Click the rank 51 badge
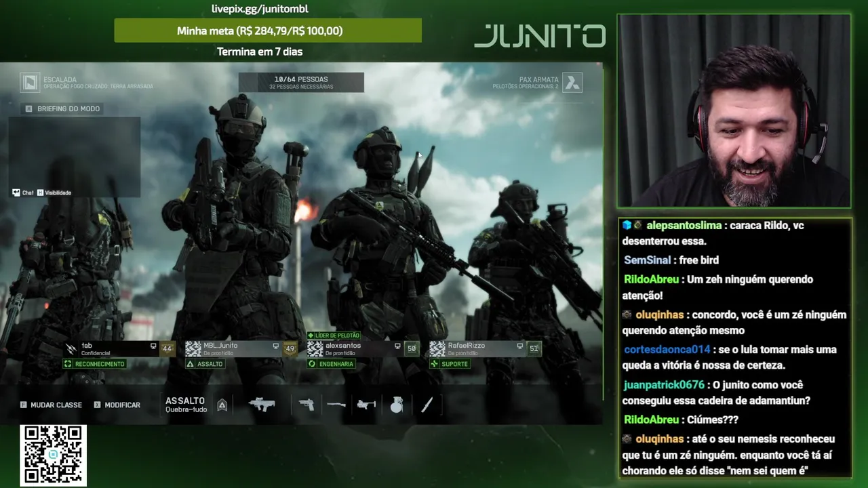 (x=534, y=348)
